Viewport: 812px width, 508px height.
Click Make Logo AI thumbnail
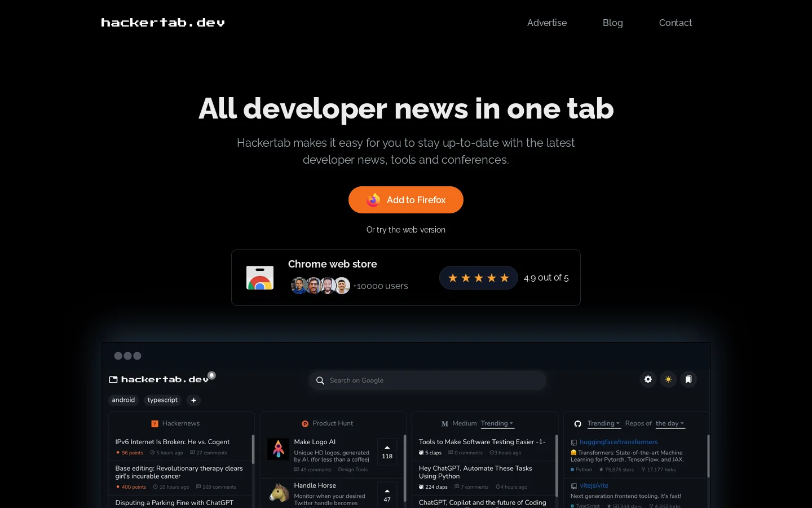pos(278,449)
